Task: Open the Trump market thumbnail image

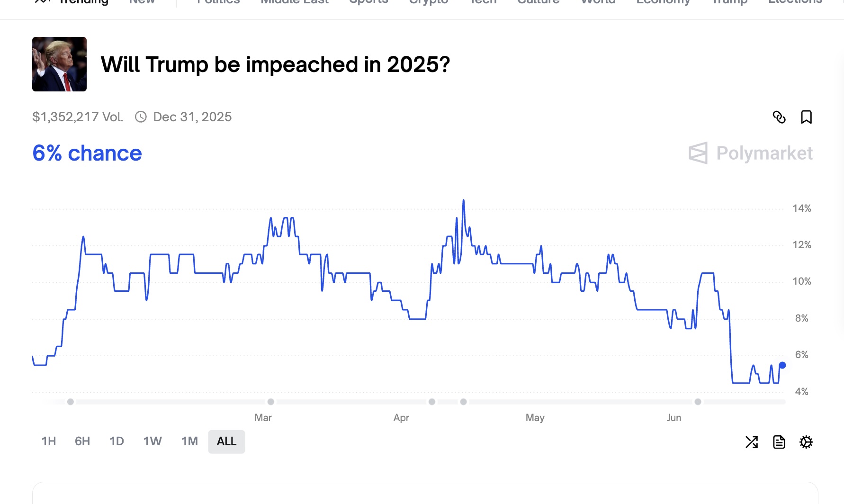Action: tap(59, 64)
